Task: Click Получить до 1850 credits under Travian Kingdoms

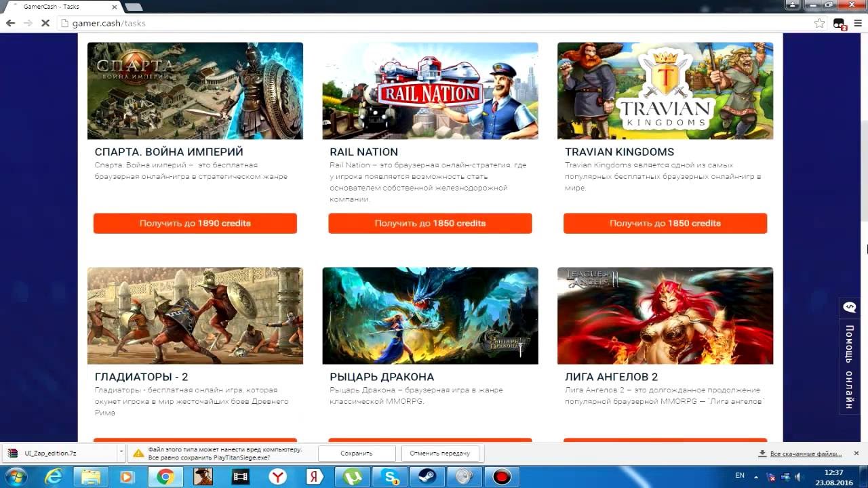Action: [665, 223]
